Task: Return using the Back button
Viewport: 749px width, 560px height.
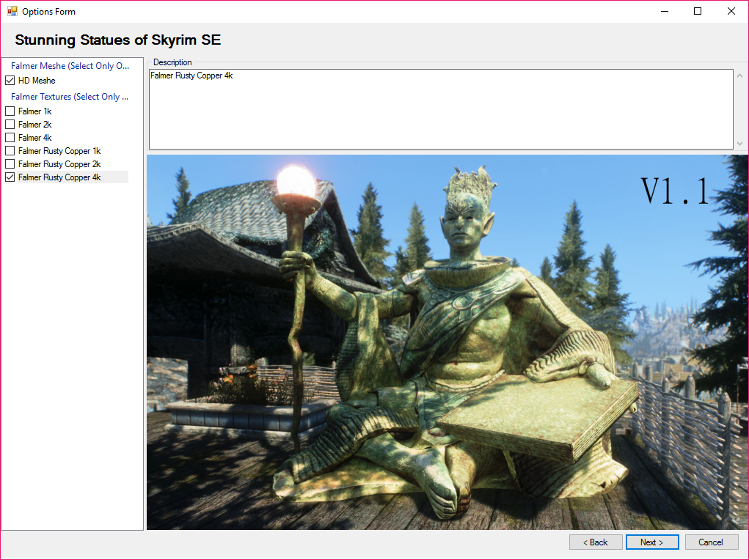Action: (x=596, y=542)
